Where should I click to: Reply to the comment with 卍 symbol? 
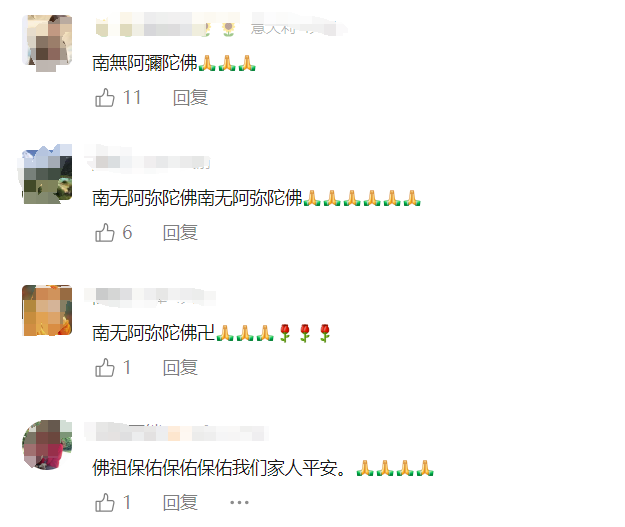pyautogui.click(x=181, y=368)
